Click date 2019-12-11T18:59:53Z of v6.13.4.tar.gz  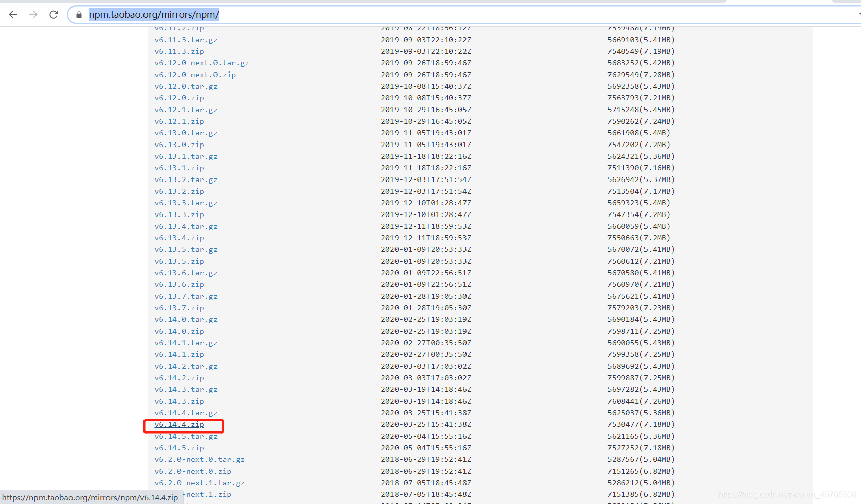pos(426,226)
